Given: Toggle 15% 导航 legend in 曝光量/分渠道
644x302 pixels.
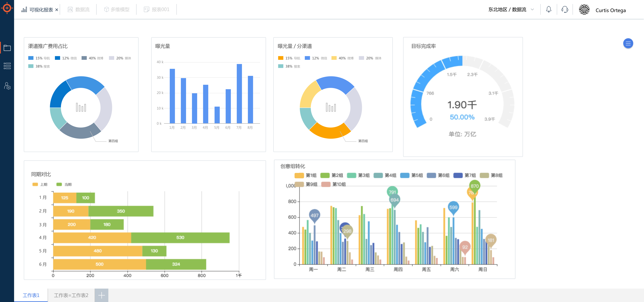Looking at the screenshot, I should click(x=289, y=58).
